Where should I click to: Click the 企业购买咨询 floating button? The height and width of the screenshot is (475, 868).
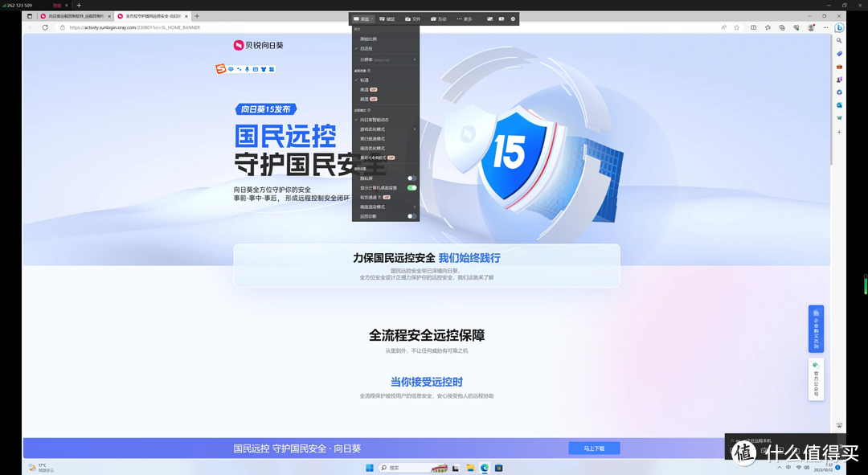coord(816,329)
